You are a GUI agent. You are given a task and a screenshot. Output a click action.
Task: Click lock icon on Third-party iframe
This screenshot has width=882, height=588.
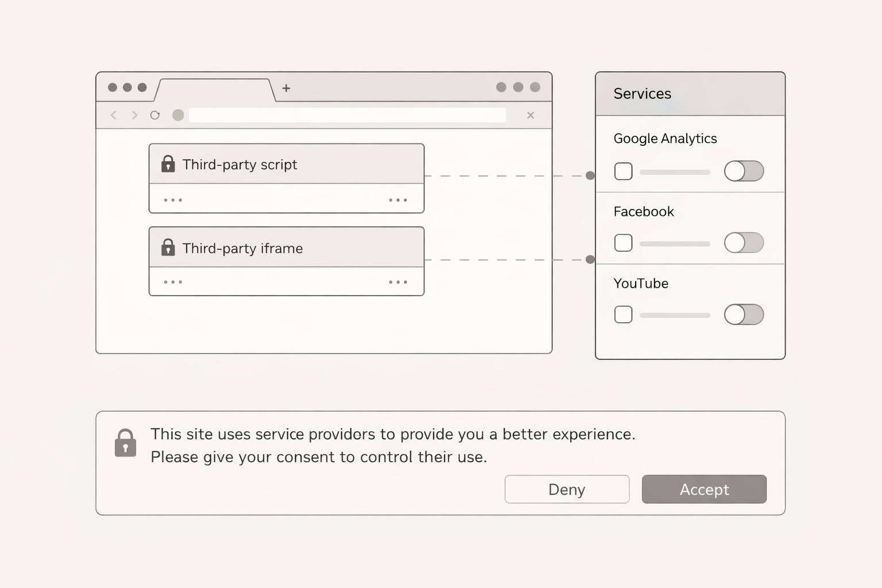point(168,247)
